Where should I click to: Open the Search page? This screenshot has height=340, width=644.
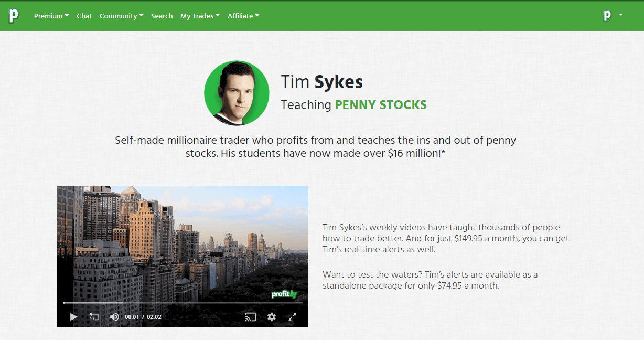162,16
